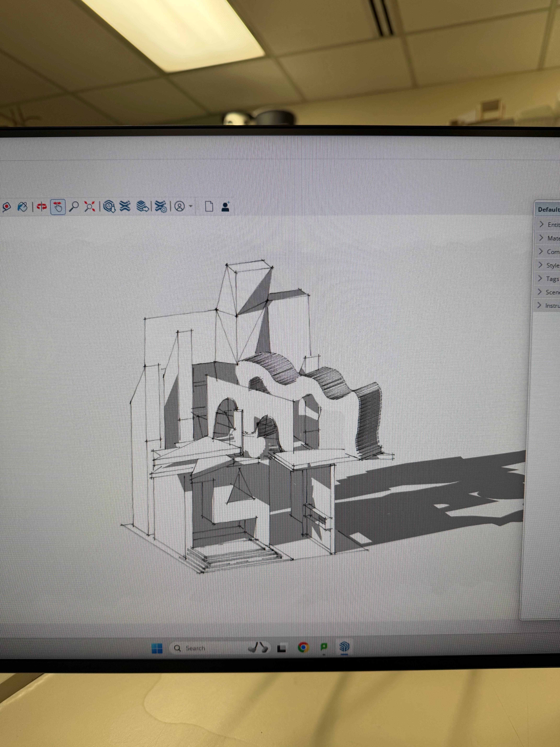This screenshot has width=560, height=747.
Task: Launch Google Chrome from the taskbar
Action: click(x=303, y=647)
